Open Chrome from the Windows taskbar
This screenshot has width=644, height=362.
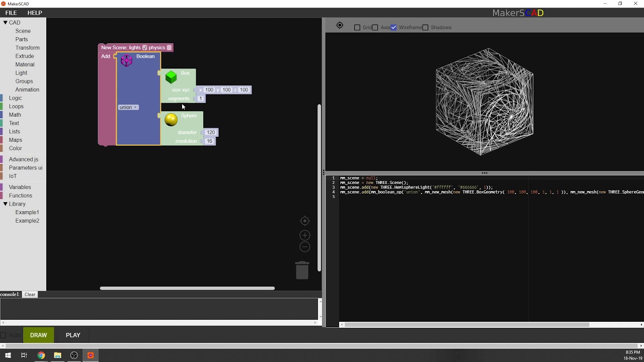[41, 355]
